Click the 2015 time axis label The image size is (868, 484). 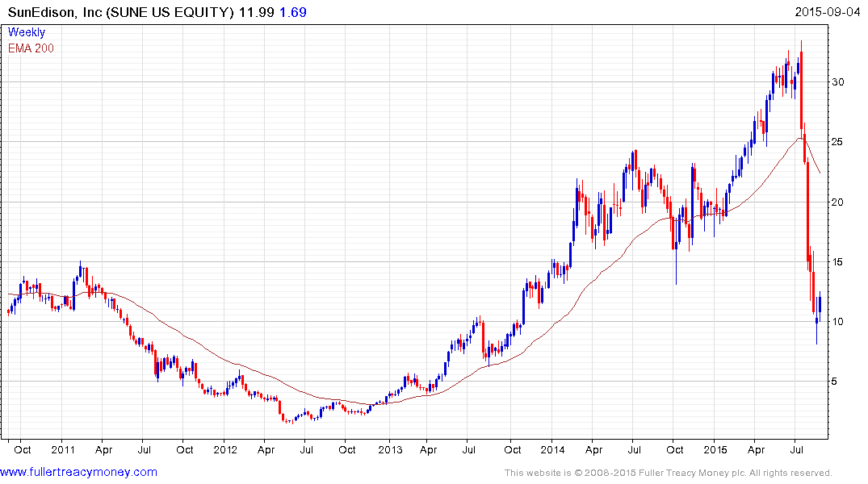(x=715, y=449)
